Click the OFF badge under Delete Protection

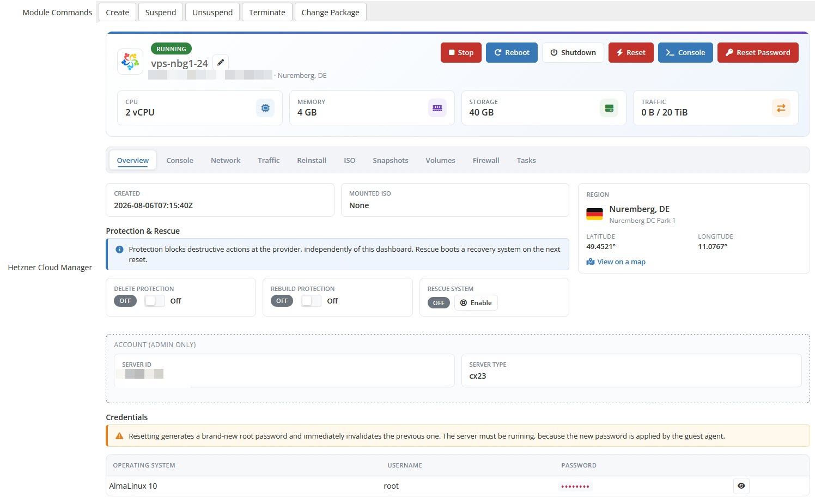tap(125, 301)
